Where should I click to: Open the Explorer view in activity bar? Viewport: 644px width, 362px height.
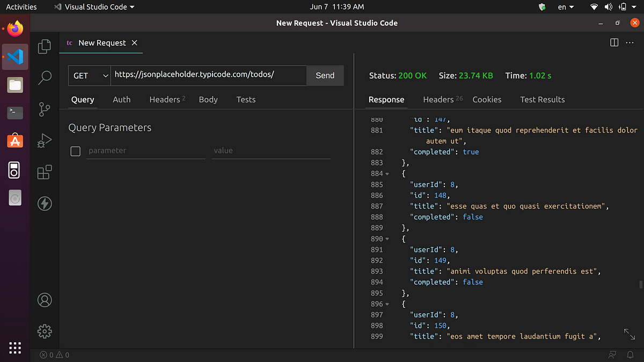[x=45, y=47]
